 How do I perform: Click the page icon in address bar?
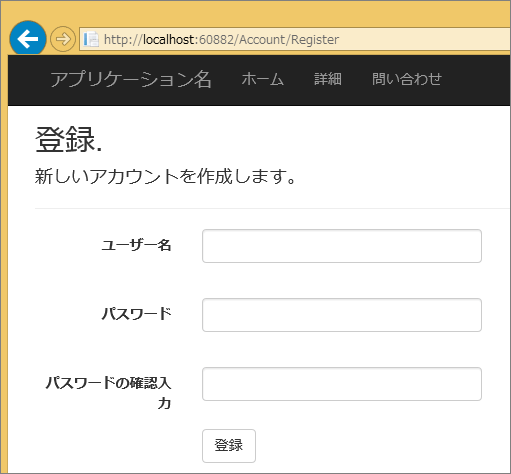pyautogui.click(x=91, y=39)
